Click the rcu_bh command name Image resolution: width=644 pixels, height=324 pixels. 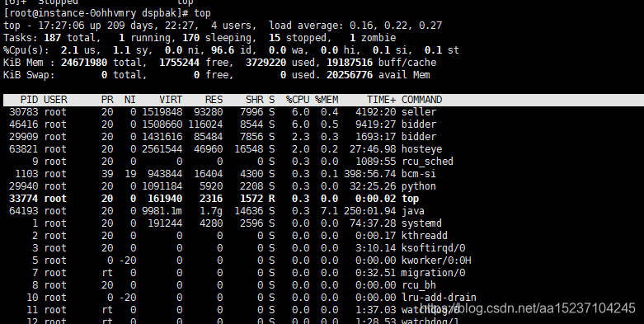pos(419,285)
